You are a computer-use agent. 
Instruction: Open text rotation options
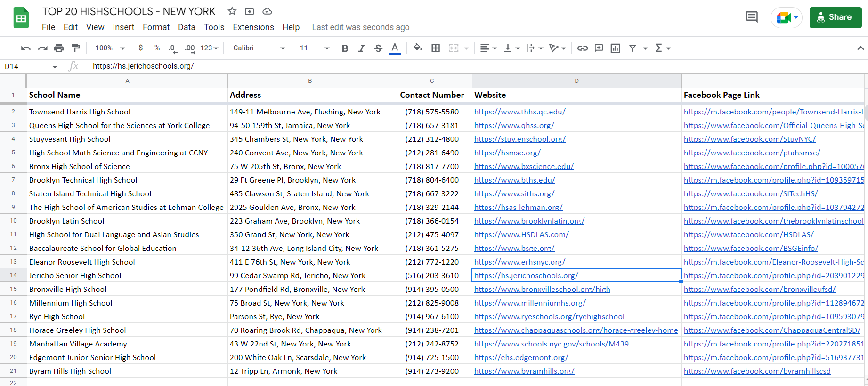pos(557,48)
